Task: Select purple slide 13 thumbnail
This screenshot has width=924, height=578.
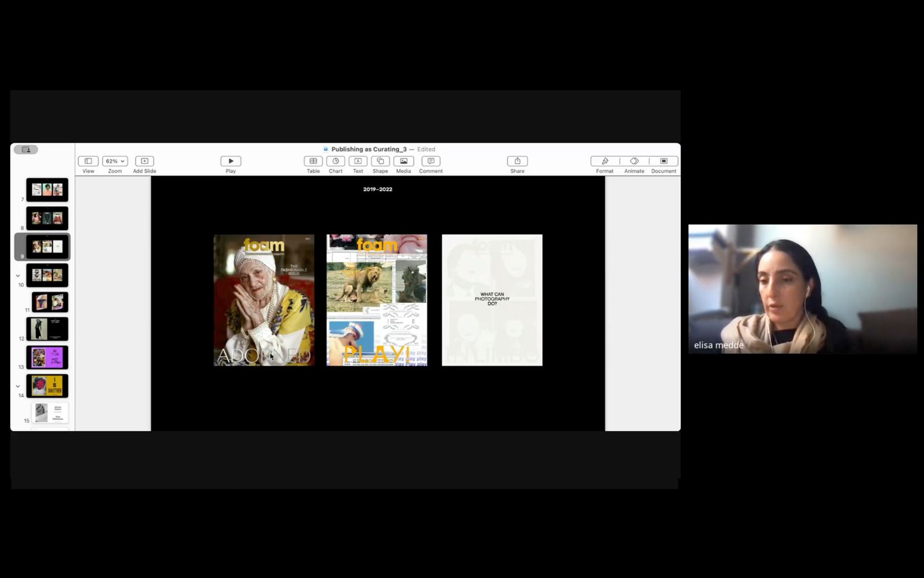Action: click(x=47, y=357)
